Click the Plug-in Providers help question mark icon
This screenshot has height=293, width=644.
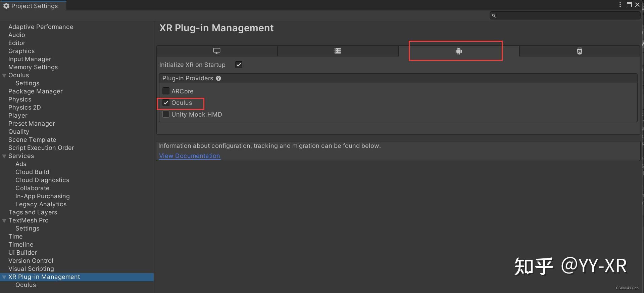click(x=218, y=78)
